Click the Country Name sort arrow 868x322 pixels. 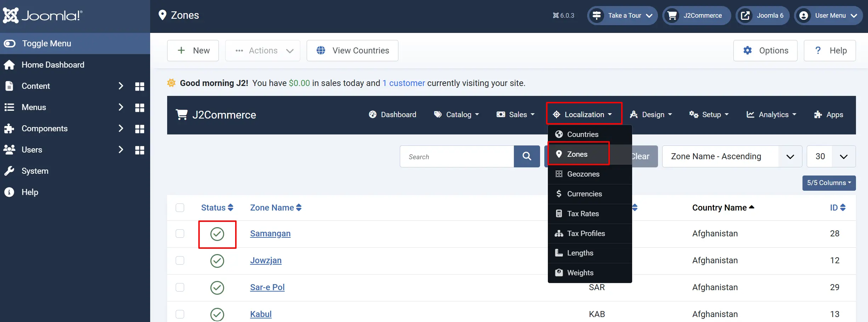tap(751, 207)
